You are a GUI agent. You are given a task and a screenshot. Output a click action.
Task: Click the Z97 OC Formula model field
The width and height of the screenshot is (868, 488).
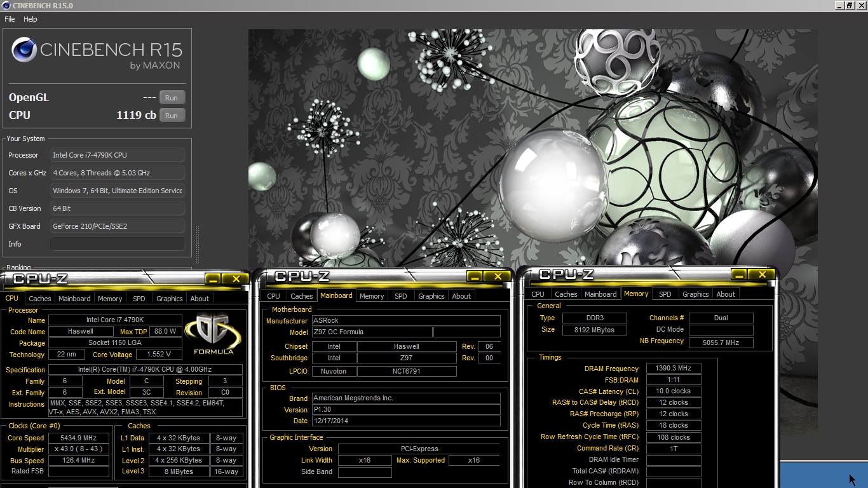(372, 332)
